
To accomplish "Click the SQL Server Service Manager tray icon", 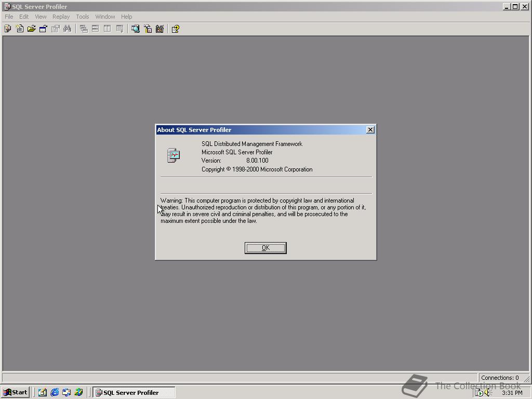I will coord(478,393).
